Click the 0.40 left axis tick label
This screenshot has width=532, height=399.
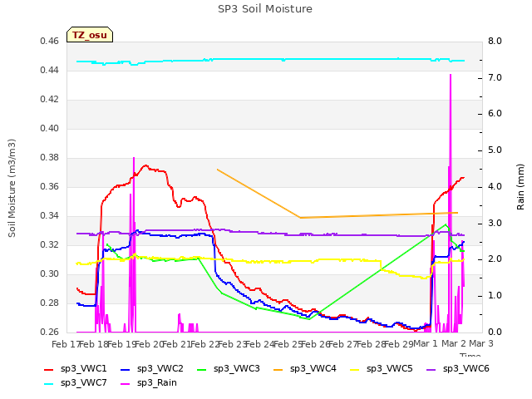(50, 129)
